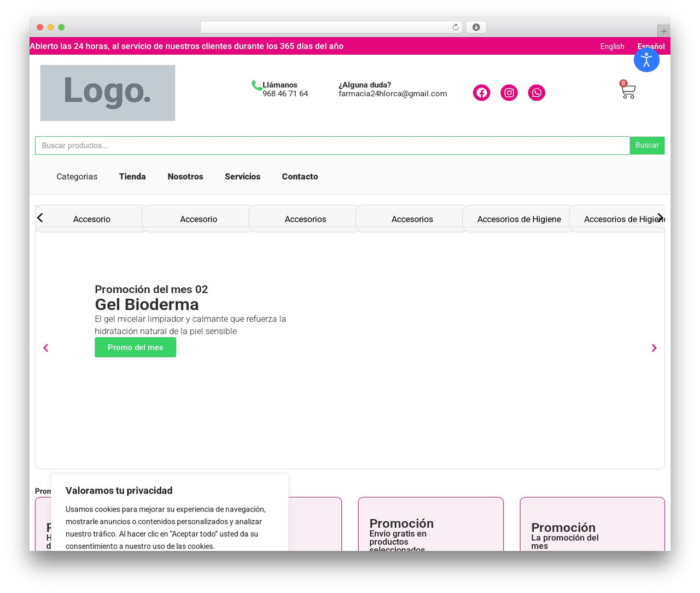Click the Abierto las 24 horas banner text
Screen dimensions: 700x593
point(186,46)
